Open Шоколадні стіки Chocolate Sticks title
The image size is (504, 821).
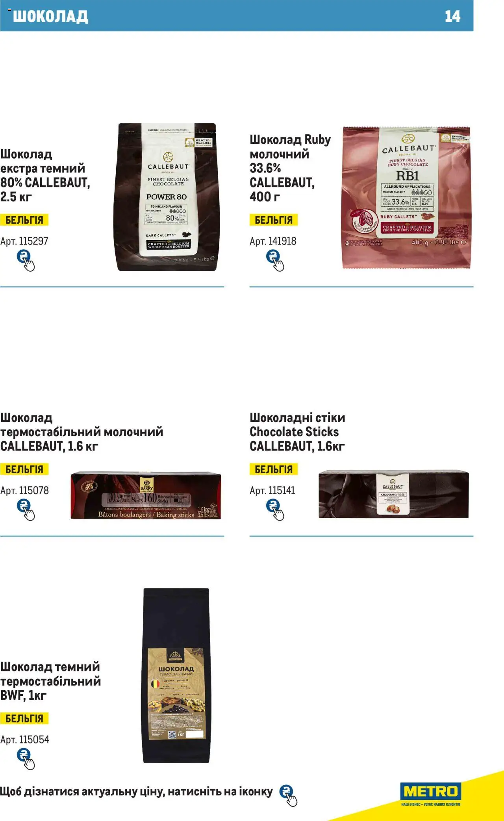(x=297, y=432)
